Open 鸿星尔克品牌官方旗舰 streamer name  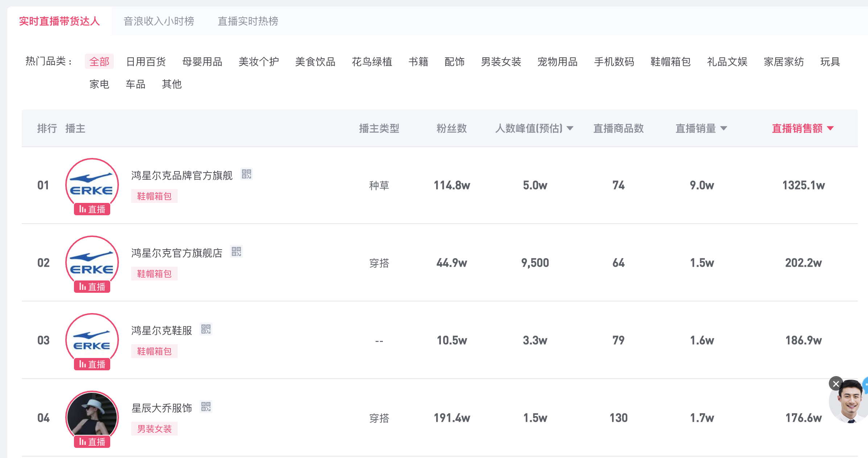point(182,175)
